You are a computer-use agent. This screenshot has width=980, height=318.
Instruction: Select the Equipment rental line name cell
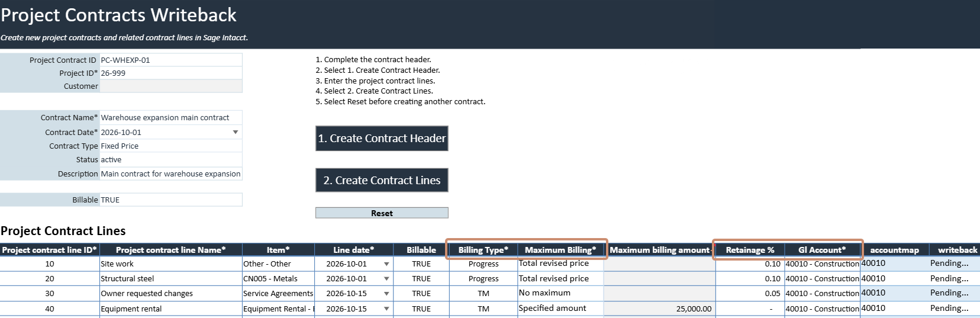[170, 309]
